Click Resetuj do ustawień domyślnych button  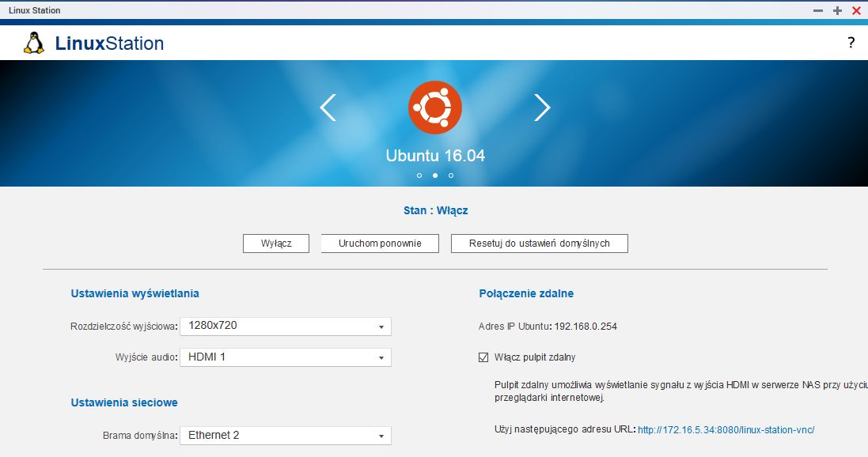coord(539,244)
